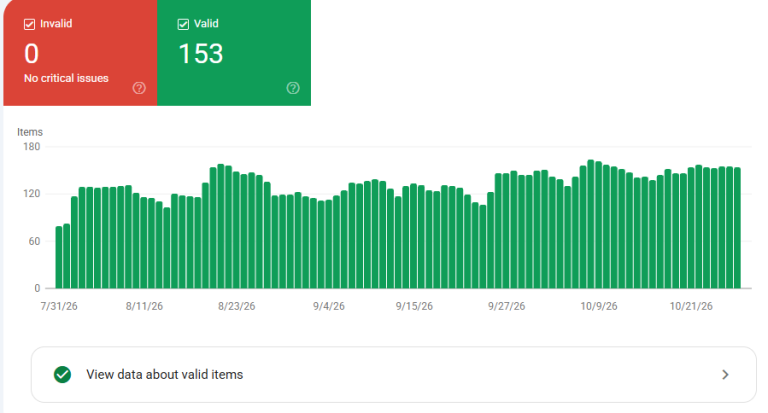Click green checkmark icon beside valid items
This screenshot has width=768, height=413.
coord(62,375)
